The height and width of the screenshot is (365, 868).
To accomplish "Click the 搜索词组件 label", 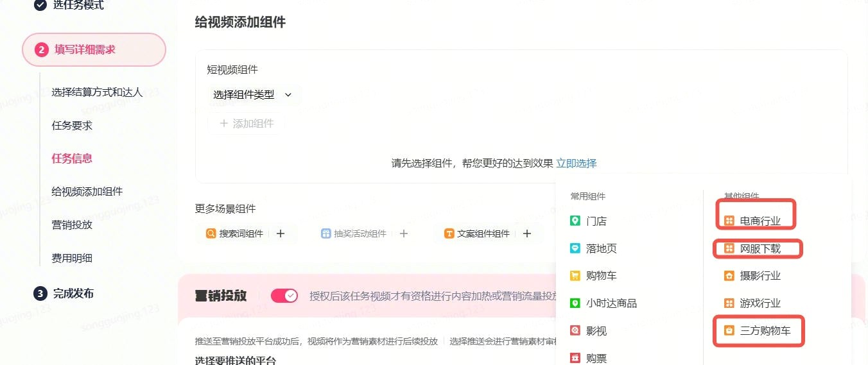I will pos(241,233).
